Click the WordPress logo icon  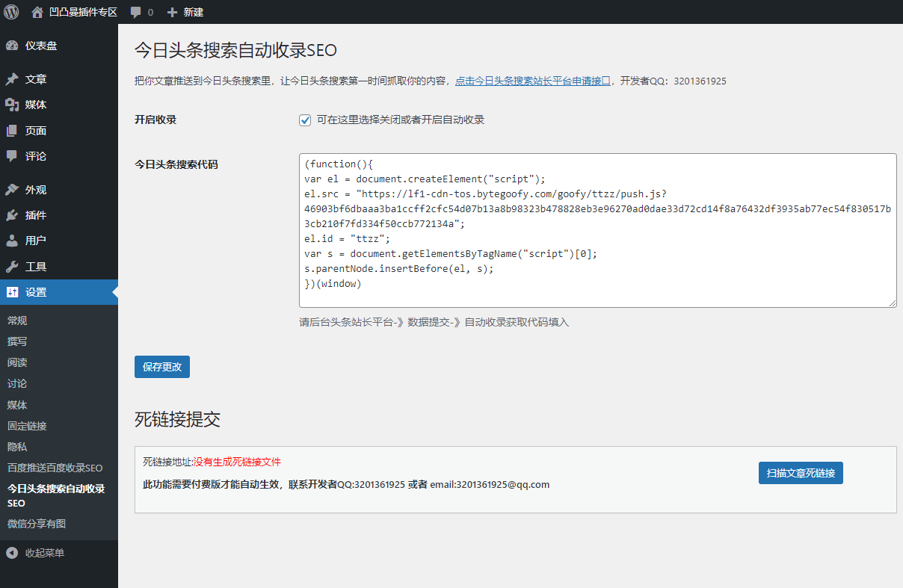(11, 12)
